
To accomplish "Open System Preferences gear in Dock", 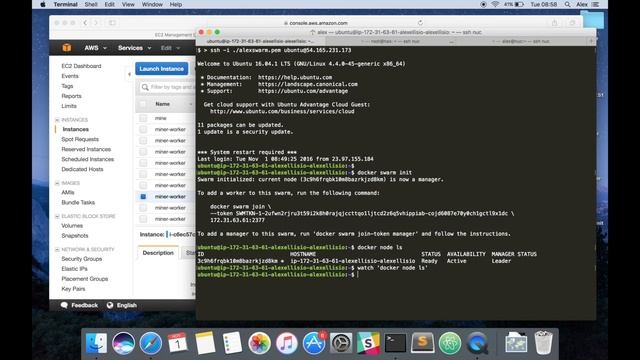I will (x=341, y=343).
